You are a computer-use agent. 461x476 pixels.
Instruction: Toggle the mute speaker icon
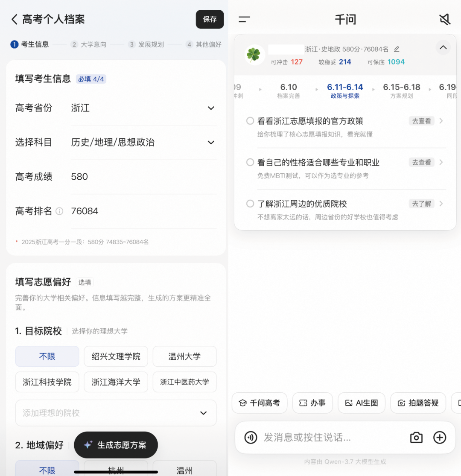pyautogui.click(x=445, y=20)
